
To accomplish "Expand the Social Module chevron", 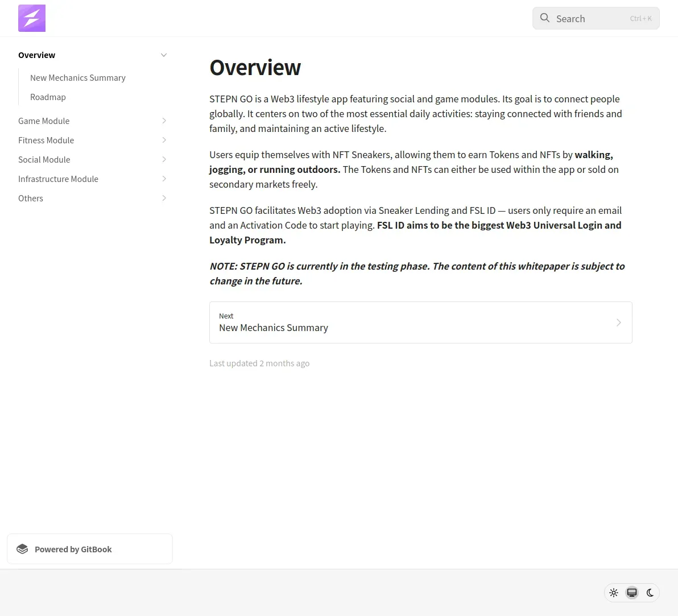I will [164, 159].
